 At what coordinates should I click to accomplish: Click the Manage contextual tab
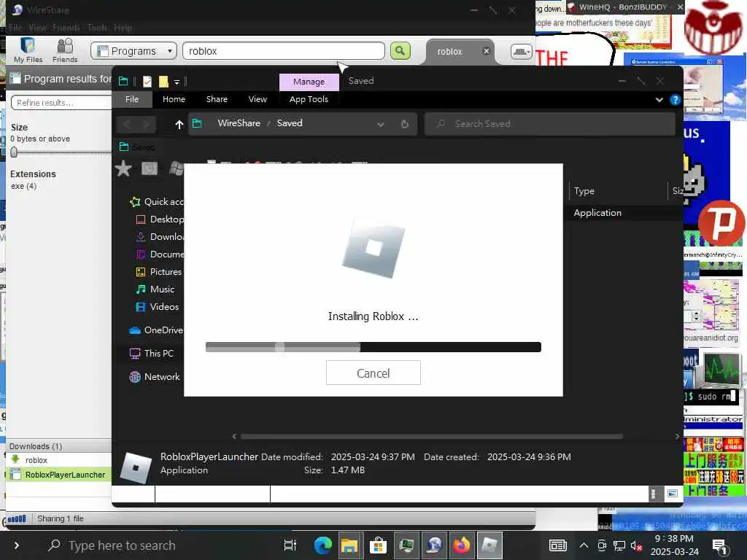pos(309,82)
